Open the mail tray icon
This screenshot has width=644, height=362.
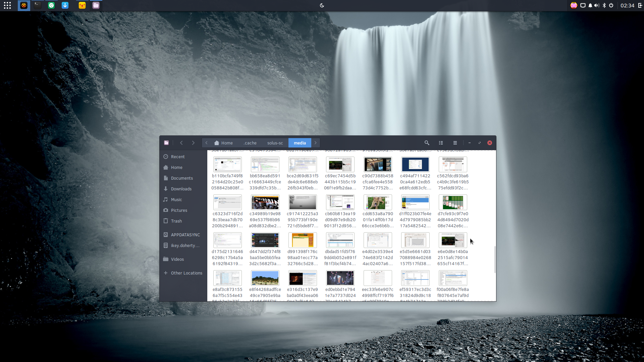click(574, 5)
